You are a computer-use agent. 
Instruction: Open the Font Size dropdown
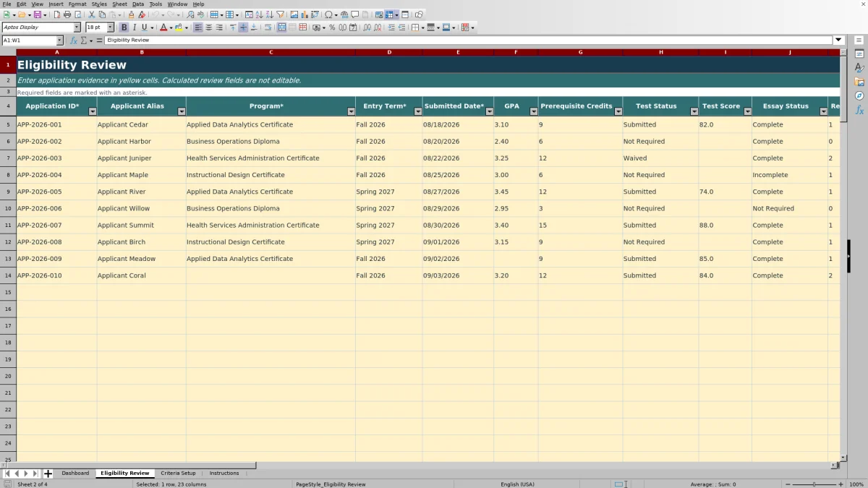coord(111,27)
